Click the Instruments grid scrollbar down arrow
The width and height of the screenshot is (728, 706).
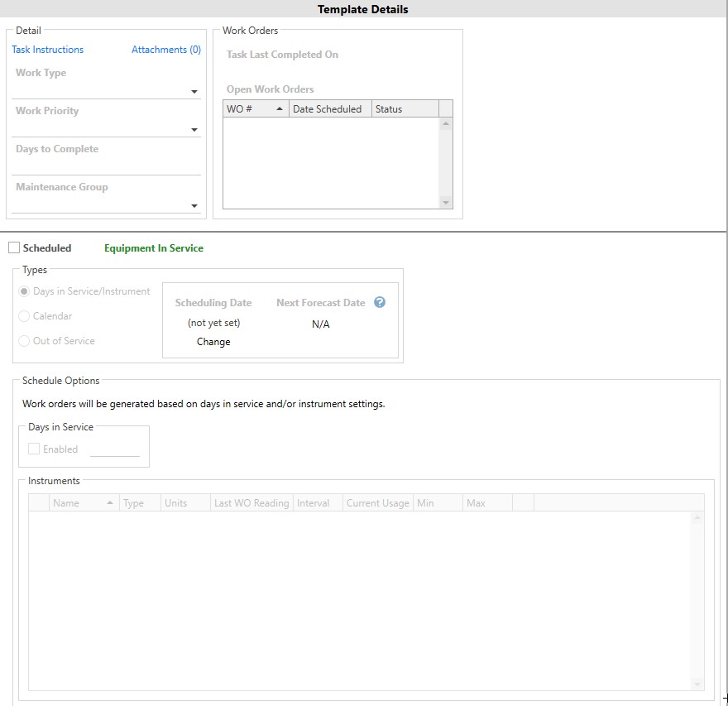(x=697, y=684)
